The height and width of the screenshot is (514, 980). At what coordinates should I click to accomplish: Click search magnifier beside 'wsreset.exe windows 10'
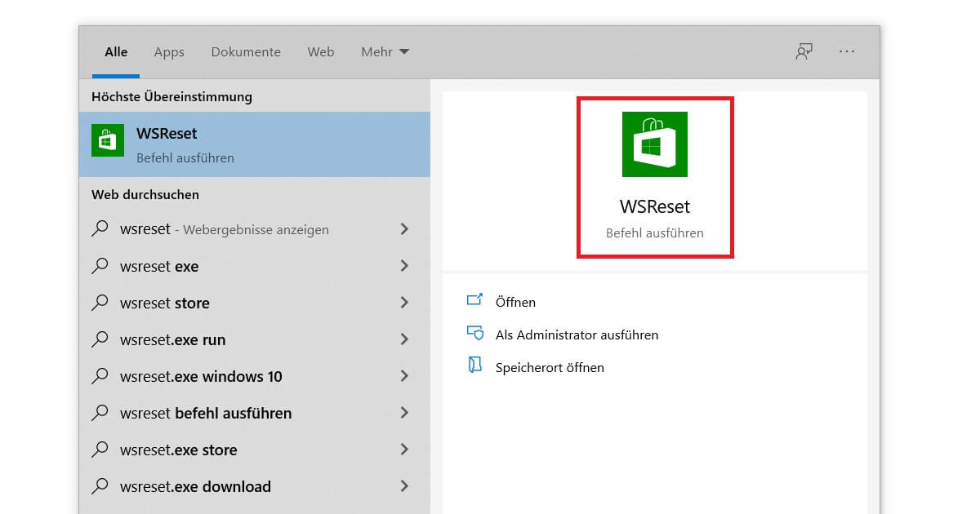pos(100,376)
